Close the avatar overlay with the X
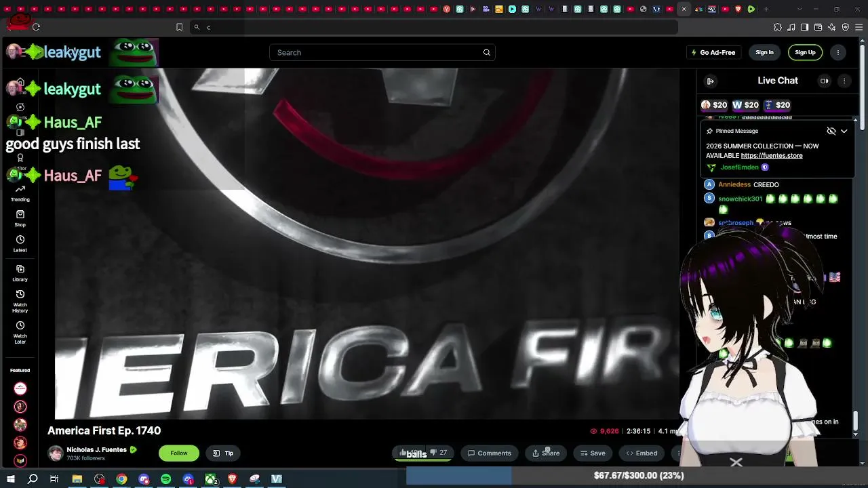 point(736,462)
